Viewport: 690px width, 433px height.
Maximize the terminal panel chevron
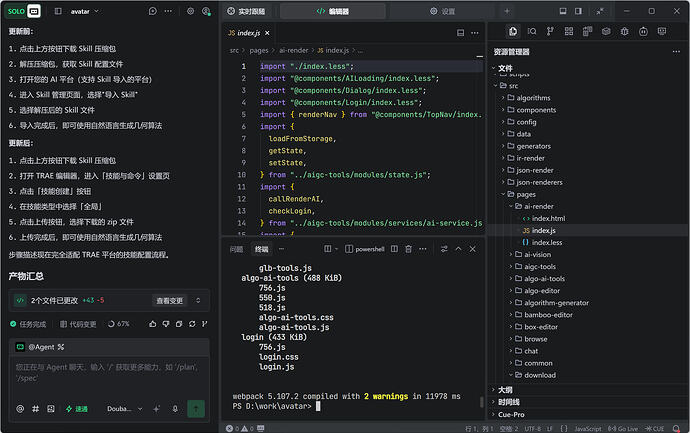point(458,249)
